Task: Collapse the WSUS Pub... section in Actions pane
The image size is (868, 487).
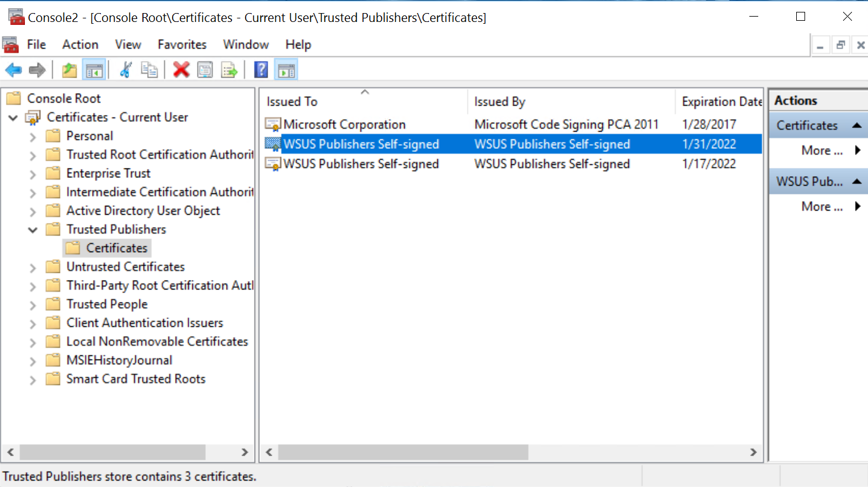Action: coord(857,182)
